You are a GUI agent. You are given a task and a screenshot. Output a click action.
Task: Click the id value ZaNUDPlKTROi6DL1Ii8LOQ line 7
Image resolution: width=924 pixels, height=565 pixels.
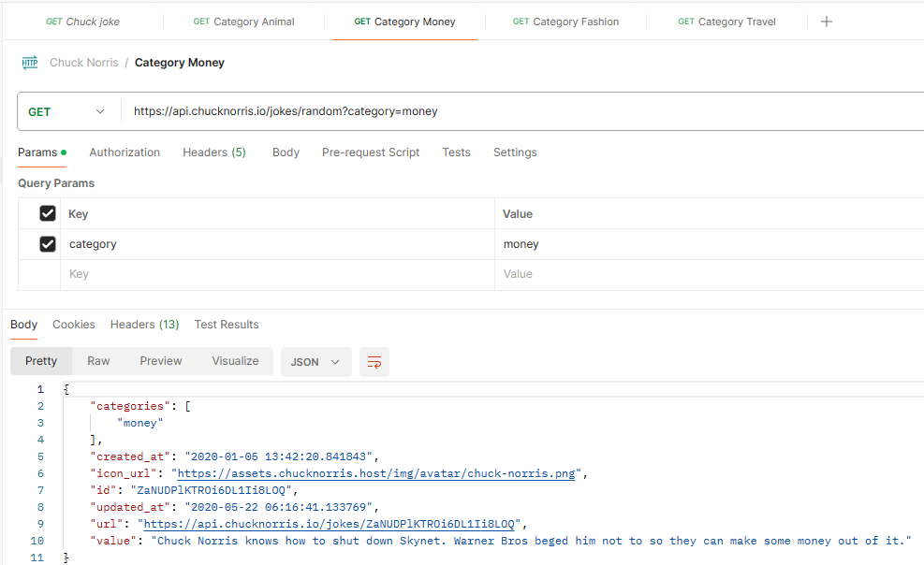pyautogui.click(x=211, y=490)
